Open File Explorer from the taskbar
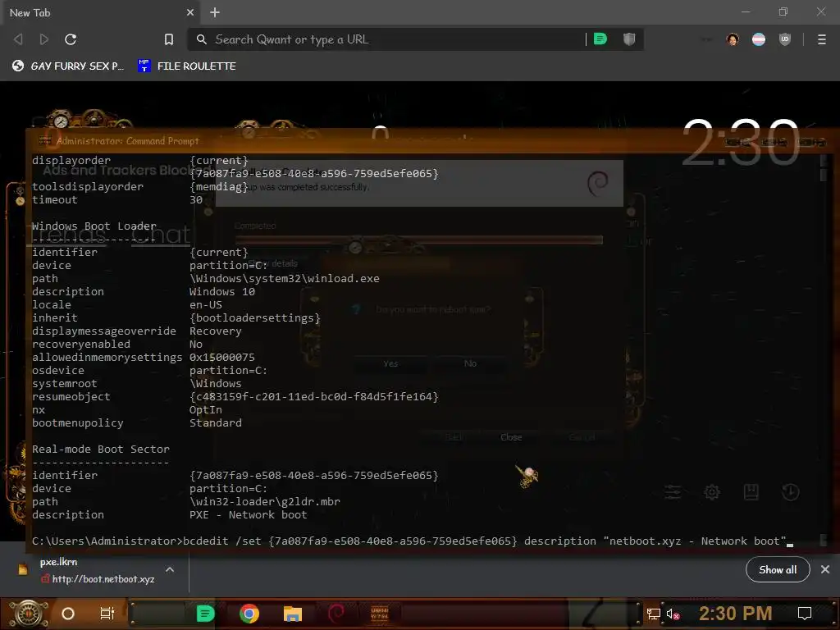 [x=293, y=614]
